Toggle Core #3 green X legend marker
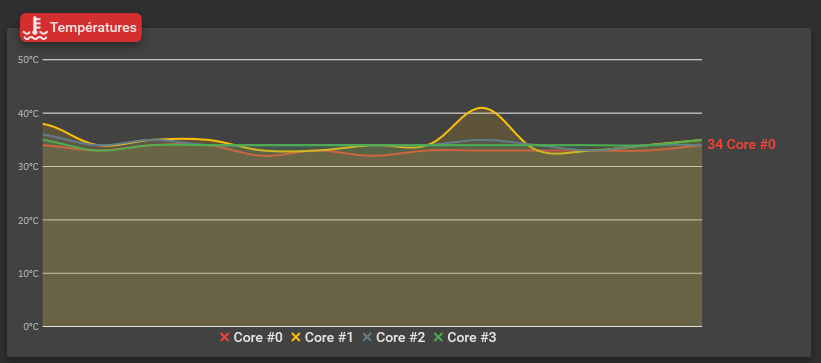 pyautogui.click(x=438, y=337)
